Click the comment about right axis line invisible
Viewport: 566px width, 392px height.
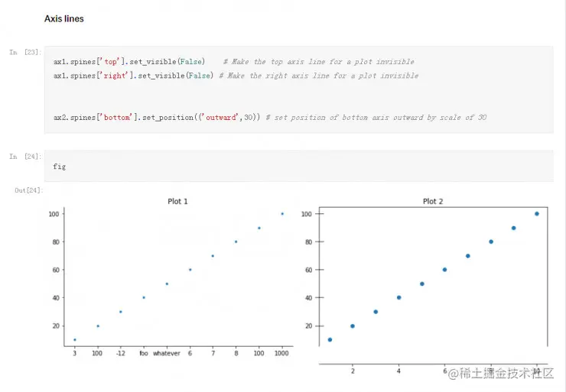(x=319, y=76)
